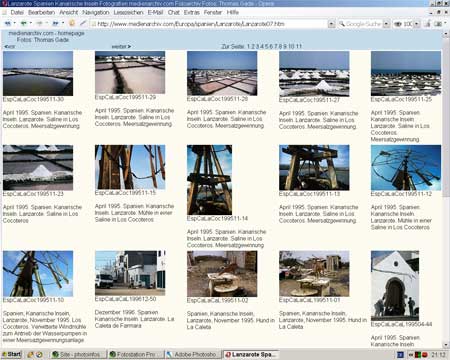The image size is (450, 360).
Task: Switch to Adobe Photoshop in the taskbar
Action: click(192, 354)
